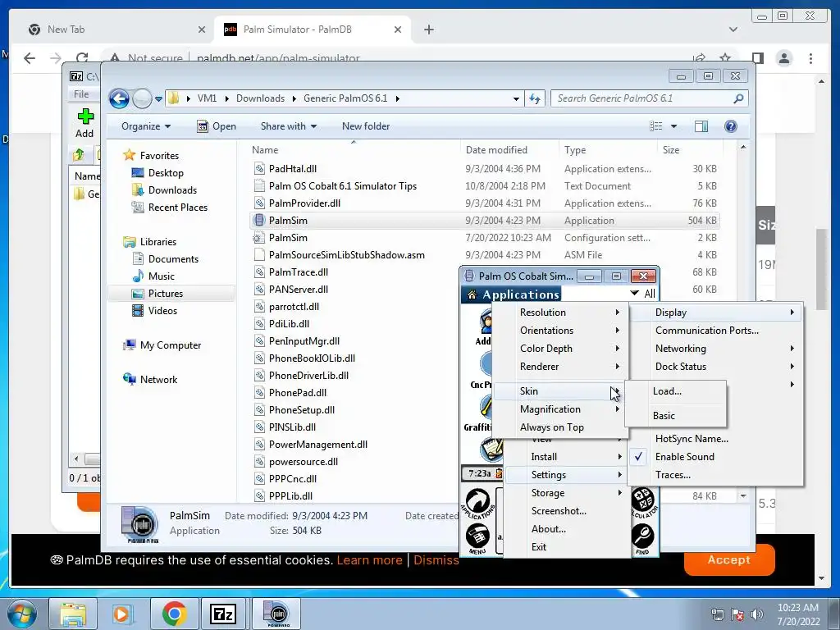Select Magnification menu entry
This screenshot has width=840, height=630.
[x=559, y=409]
